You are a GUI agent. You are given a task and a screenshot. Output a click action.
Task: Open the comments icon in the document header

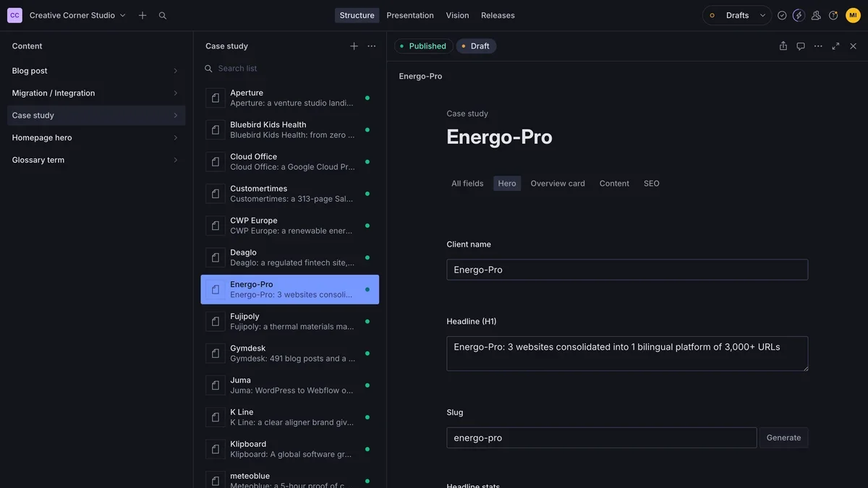click(801, 46)
